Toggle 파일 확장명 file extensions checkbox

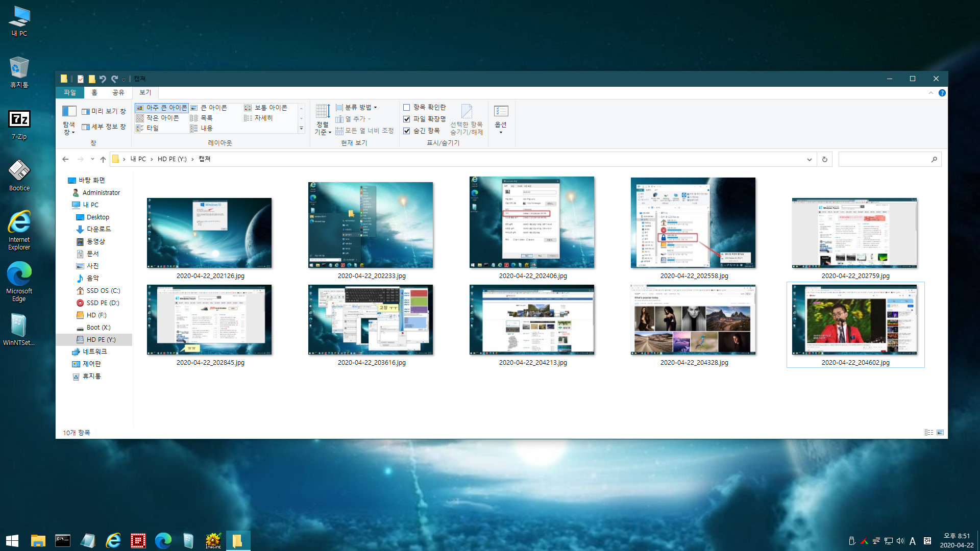click(x=425, y=119)
